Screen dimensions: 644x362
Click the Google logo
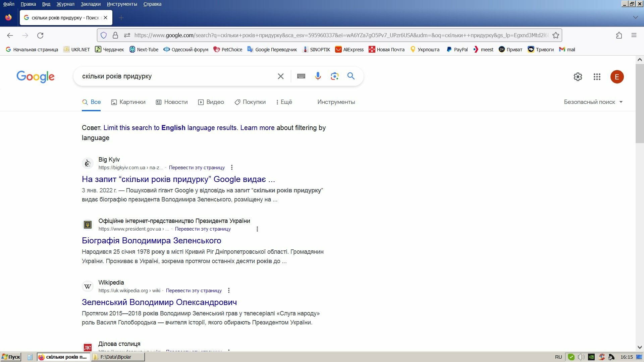[x=36, y=77]
